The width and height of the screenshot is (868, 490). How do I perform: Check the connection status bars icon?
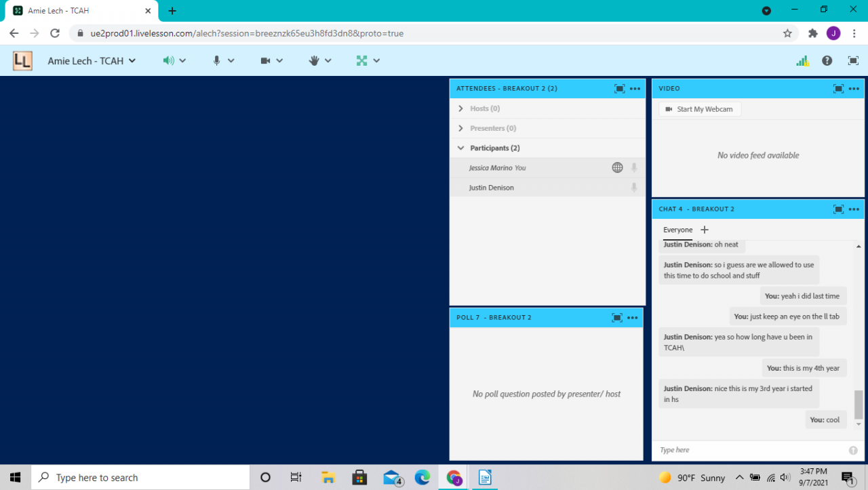[803, 60]
